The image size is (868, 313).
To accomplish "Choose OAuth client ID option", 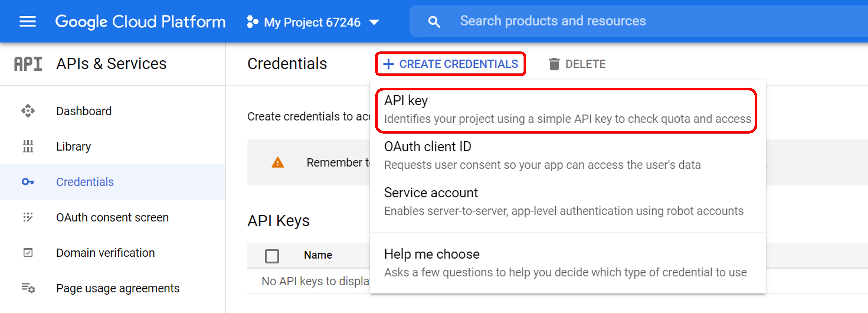I will 568,155.
